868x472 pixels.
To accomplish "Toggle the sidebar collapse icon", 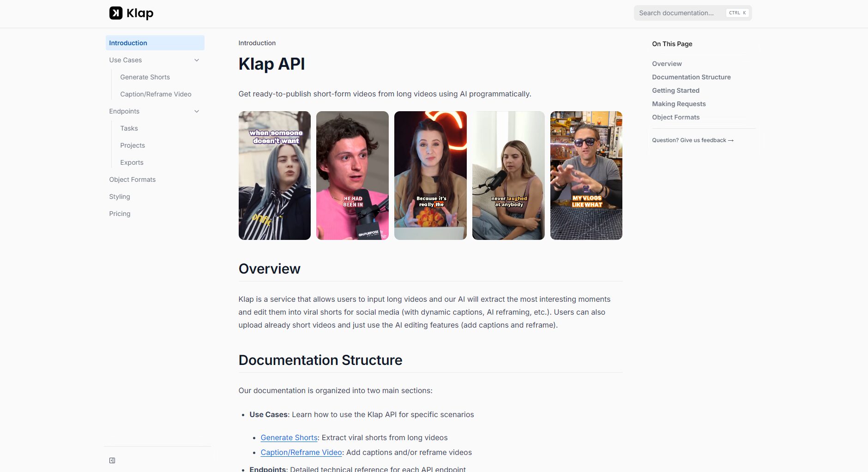I will [x=112, y=460].
